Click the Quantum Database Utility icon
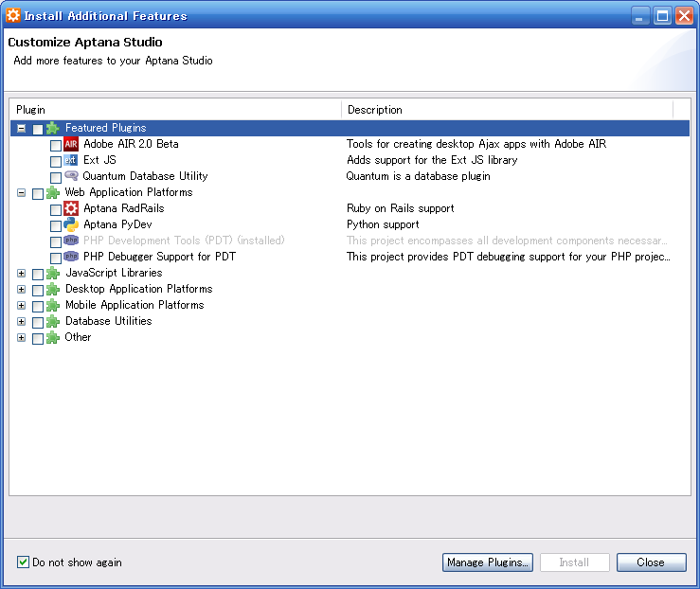 click(x=71, y=176)
